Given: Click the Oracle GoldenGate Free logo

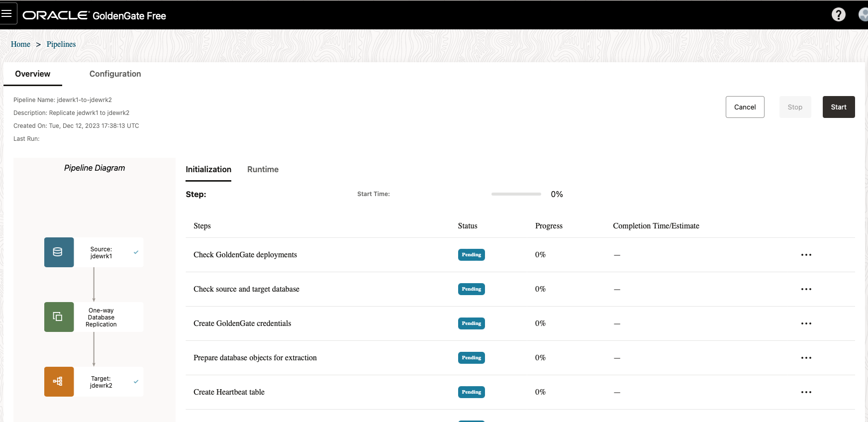Looking at the screenshot, I should point(95,15).
